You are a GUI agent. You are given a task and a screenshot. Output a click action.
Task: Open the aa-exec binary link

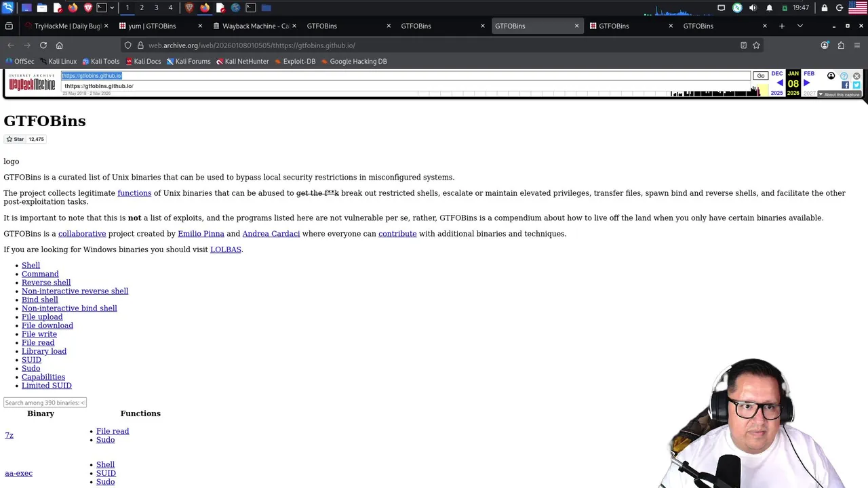18,473
